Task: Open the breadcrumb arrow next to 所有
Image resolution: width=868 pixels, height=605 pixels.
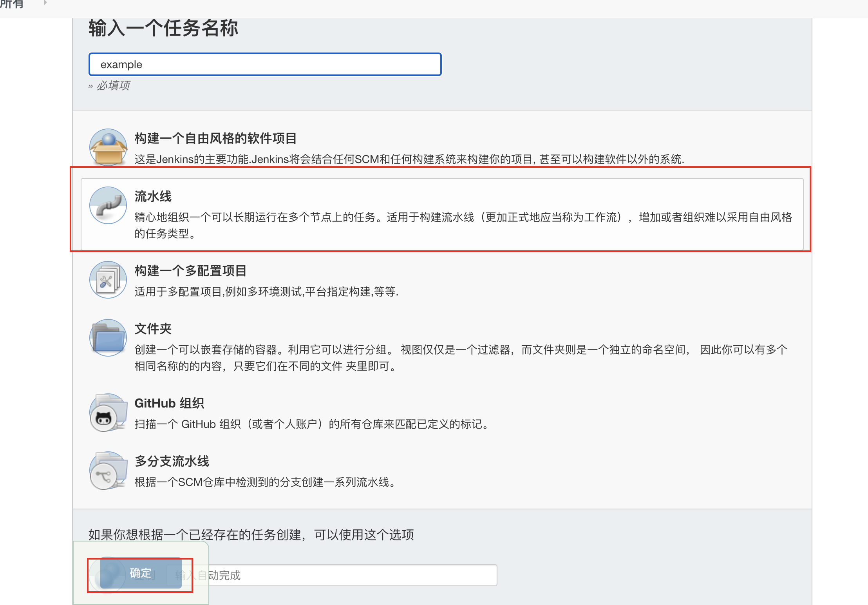Action: [x=45, y=3]
